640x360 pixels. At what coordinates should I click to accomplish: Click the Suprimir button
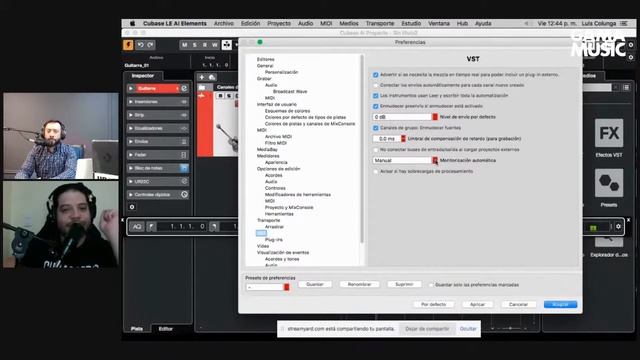(x=404, y=284)
